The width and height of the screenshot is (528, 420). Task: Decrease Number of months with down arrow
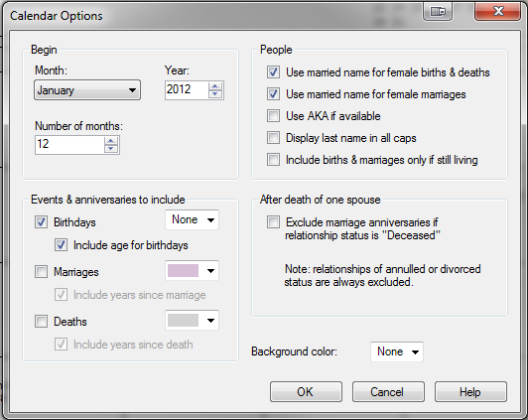[111, 149]
